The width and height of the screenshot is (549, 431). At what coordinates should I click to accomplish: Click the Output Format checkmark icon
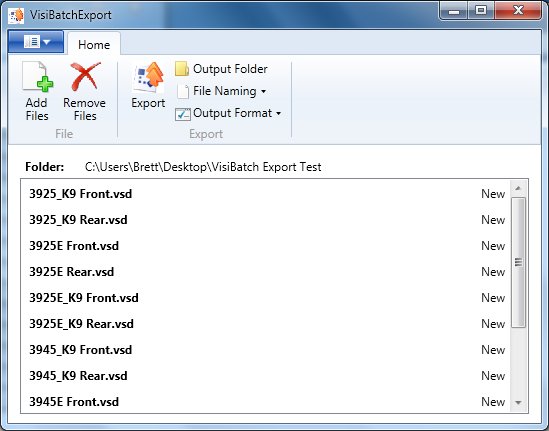pos(183,114)
